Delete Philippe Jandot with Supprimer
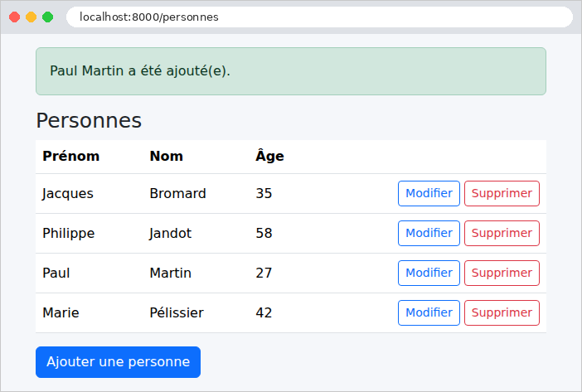 (x=502, y=233)
